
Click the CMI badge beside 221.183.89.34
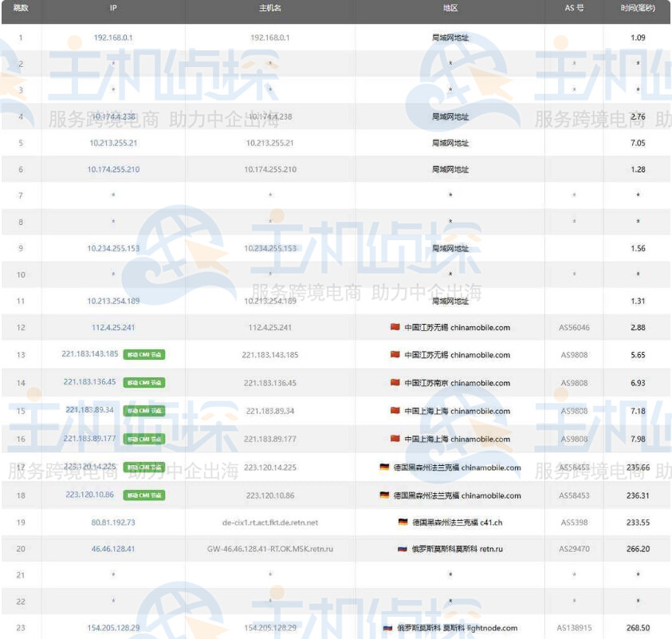(144, 411)
